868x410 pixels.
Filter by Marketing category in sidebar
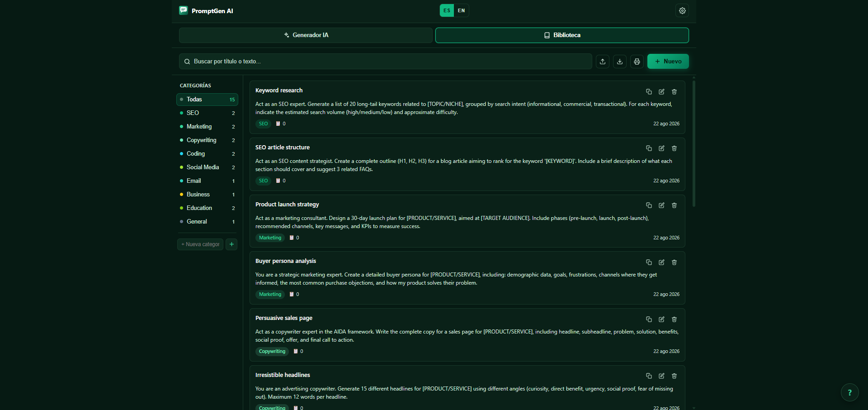(x=207, y=127)
